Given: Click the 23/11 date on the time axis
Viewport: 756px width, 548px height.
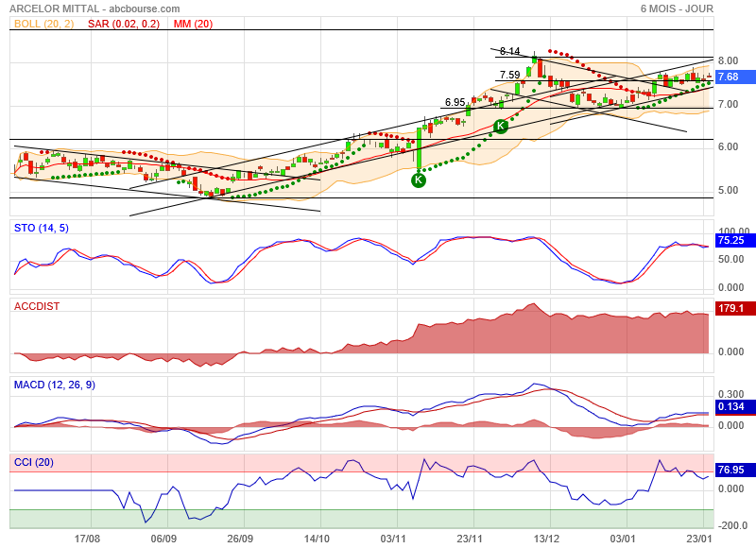Looking at the screenshot, I should click(x=470, y=539).
